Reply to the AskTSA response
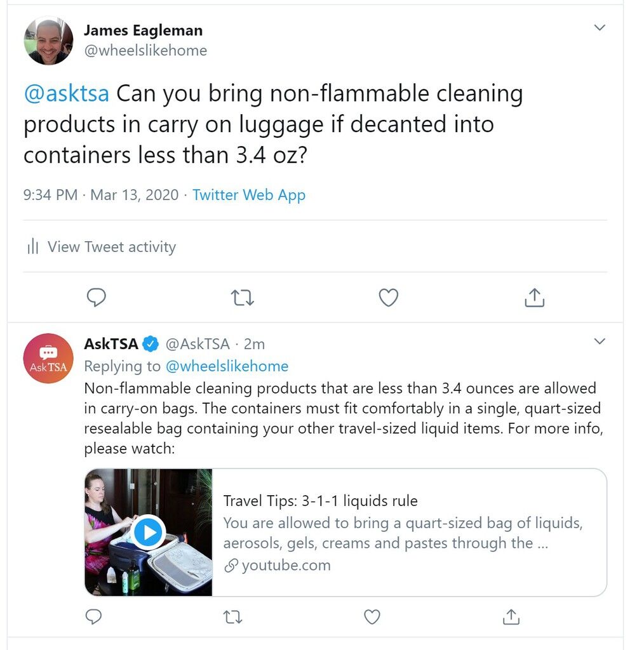Image resolution: width=644 pixels, height=650 pixels. point(94,617)
